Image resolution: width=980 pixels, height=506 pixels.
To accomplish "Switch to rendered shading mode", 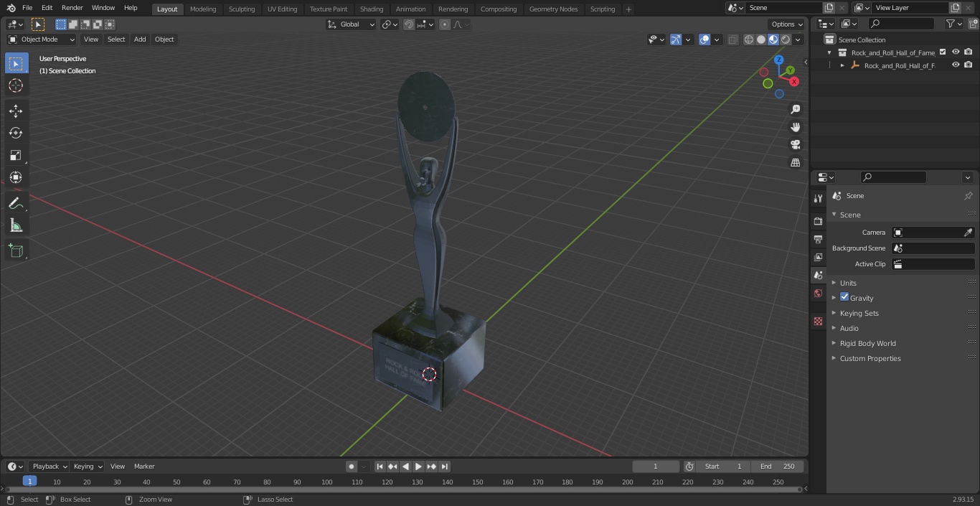I will 786,39.
